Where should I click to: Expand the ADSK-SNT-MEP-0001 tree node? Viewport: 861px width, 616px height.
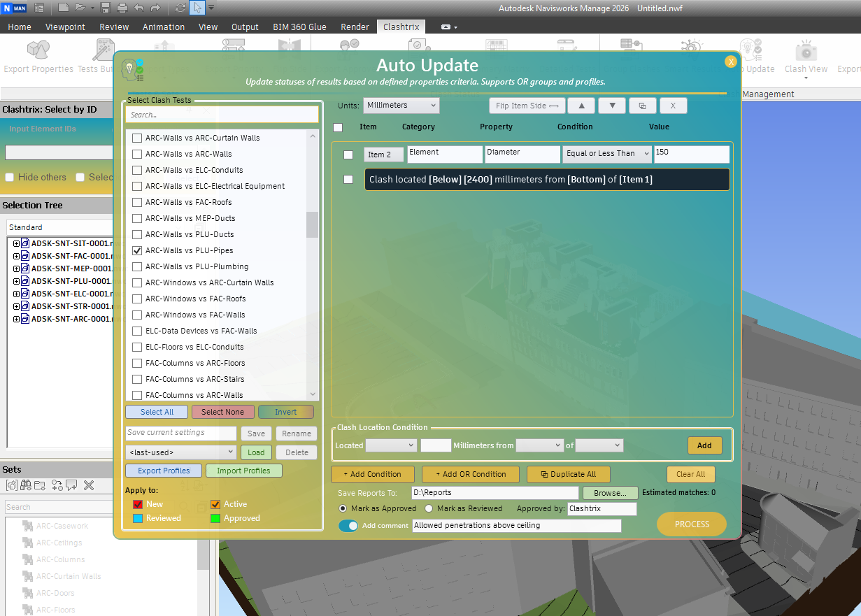click(16, 268)
